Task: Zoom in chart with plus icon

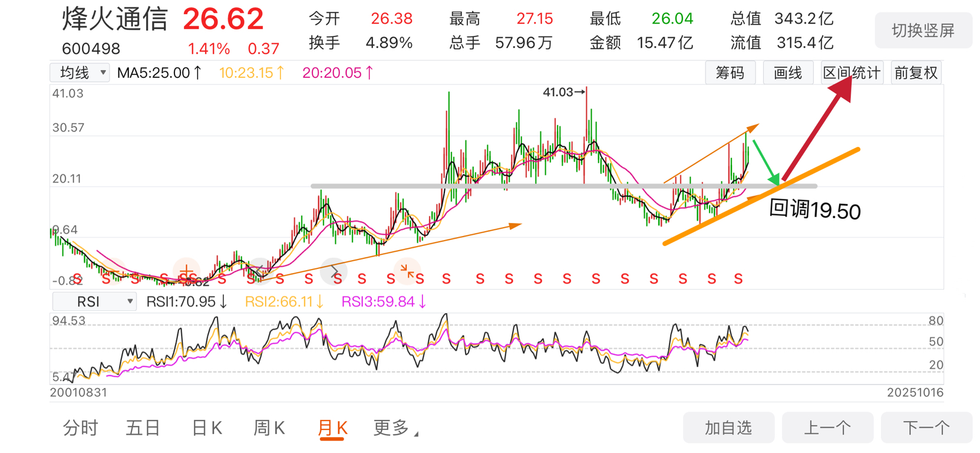Action: [186, 272]
